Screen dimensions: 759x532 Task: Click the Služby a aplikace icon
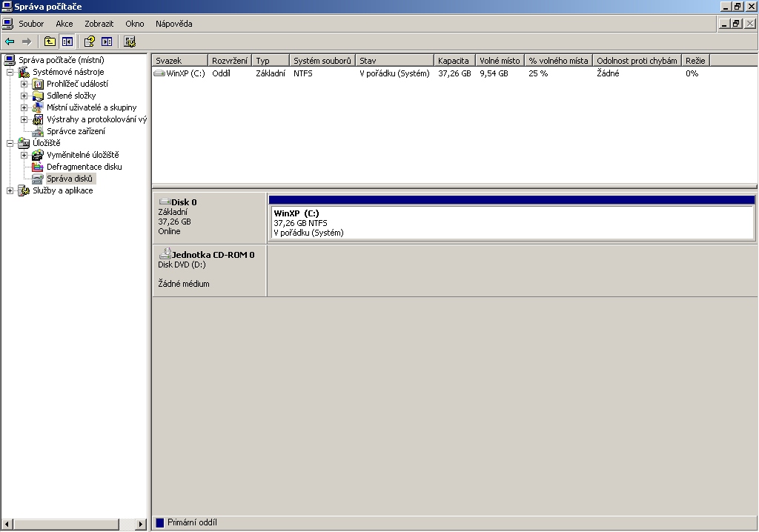pos(24,190)
